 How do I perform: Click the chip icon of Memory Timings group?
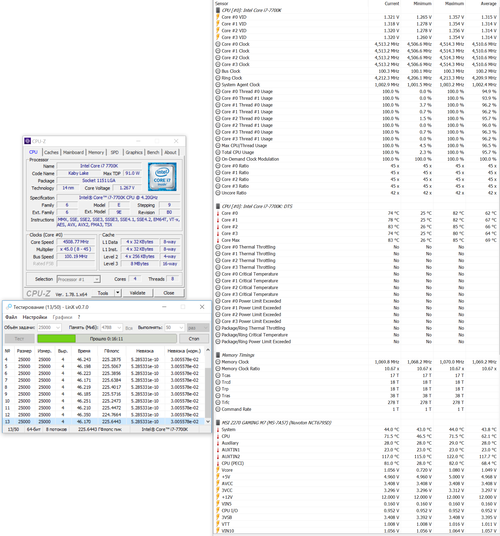point(218,355)
